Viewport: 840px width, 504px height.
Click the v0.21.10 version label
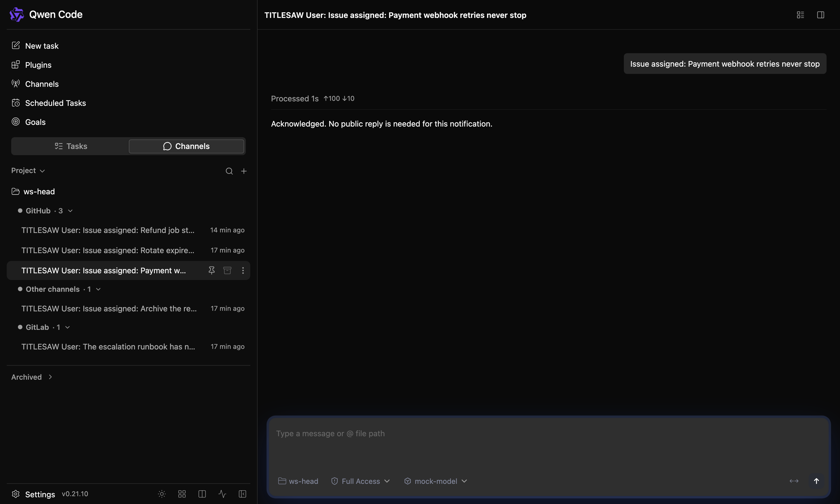click(75, 494)
